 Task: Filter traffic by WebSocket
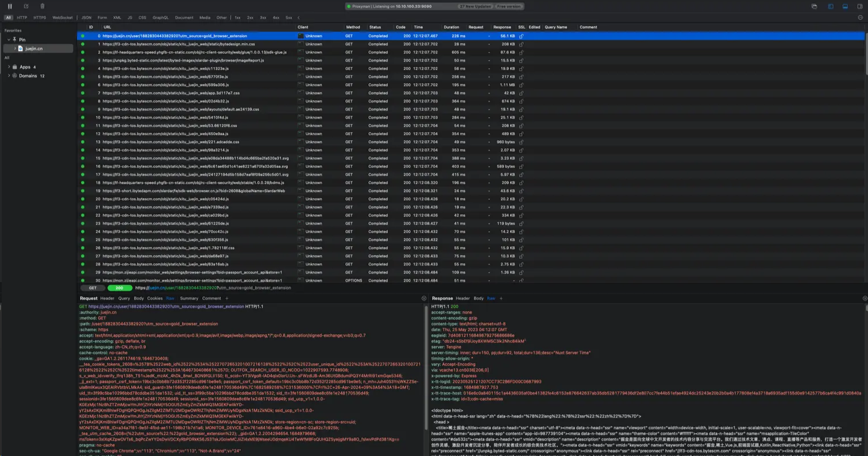click(63, 18)
